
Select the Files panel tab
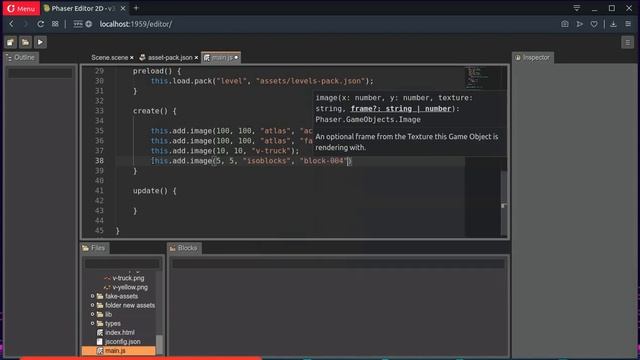[94, 248]
